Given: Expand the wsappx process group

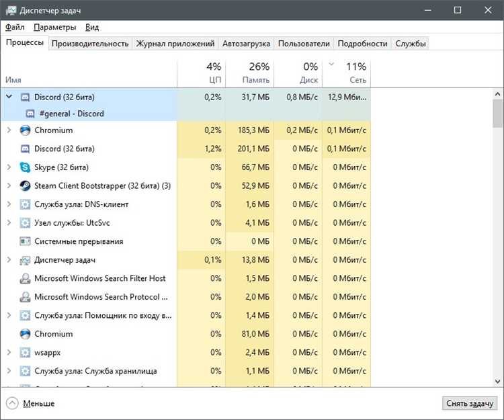Looking at the screenshot, I should [x=9, y=353].
